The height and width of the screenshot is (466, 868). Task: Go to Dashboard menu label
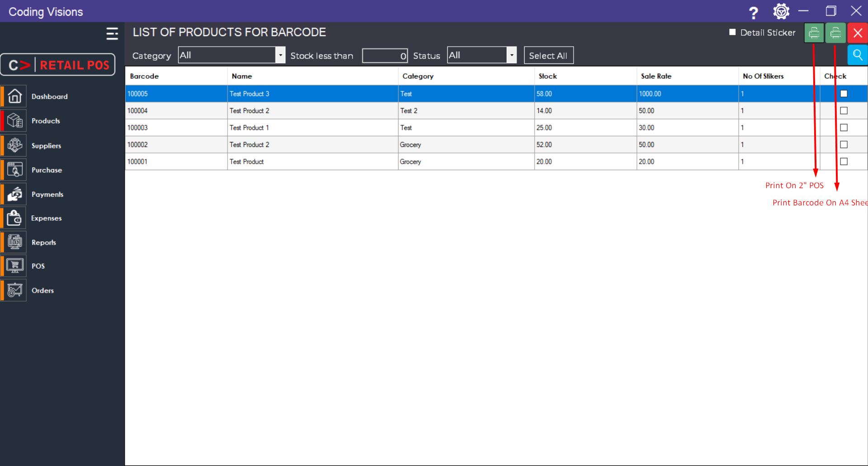click(x=50, y=96)
